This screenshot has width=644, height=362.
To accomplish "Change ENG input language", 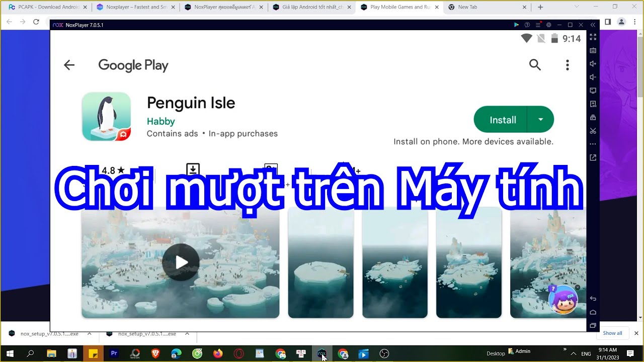I will coord(586,354).
